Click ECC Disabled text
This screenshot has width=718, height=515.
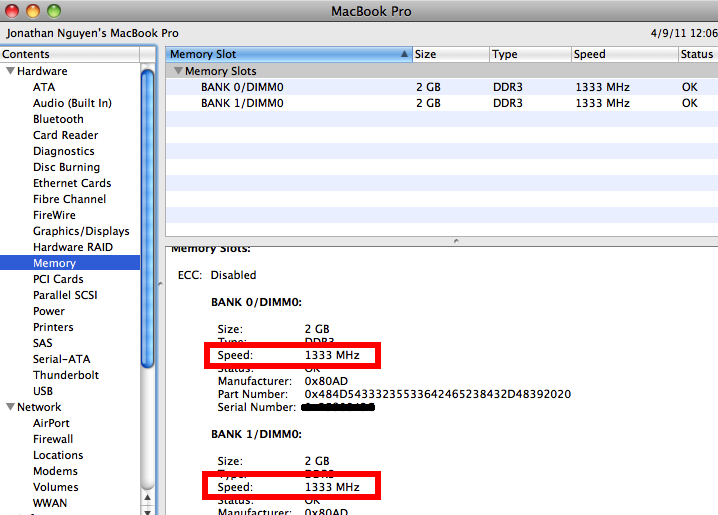[217, 275]
